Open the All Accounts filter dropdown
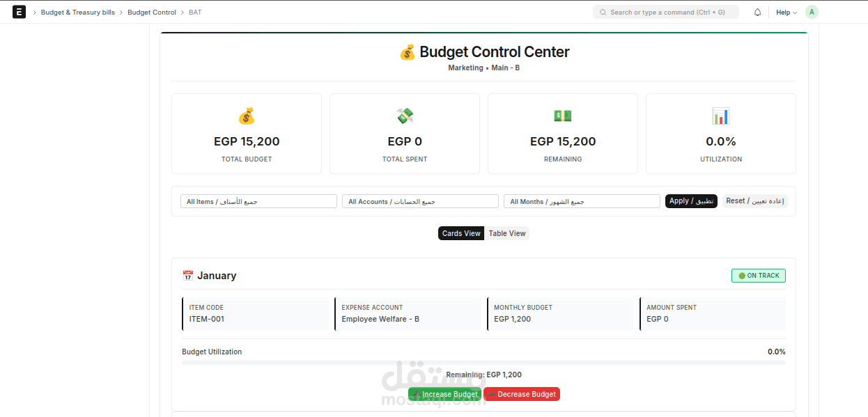The height and width of the screenshot is (417, 868). click(x=420, y=201)
